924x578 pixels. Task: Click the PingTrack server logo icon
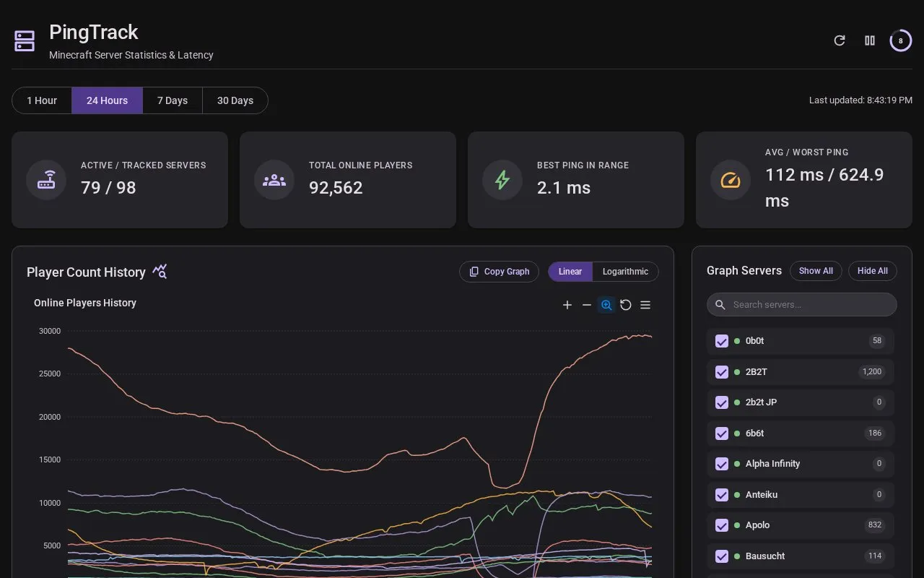pyautogui.click(x=25, y=41)
